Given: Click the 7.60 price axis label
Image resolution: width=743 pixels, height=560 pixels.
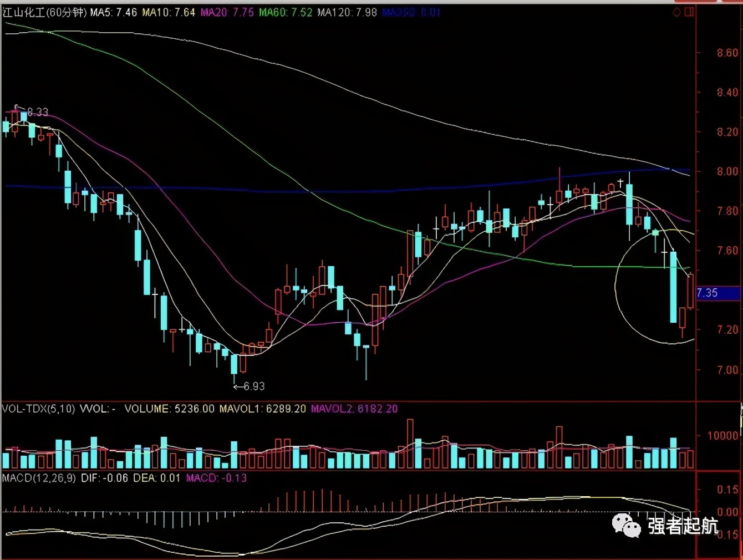Looking at the screenshot, I should tap(727, 251).
